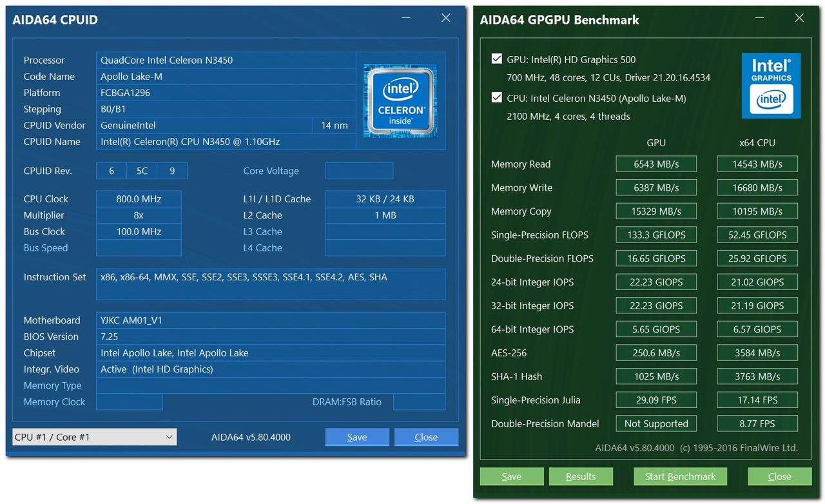
Task: Click CPU 64-bit Integer IOPS 6.57 GIOPS
Action: tap(757, 329)
